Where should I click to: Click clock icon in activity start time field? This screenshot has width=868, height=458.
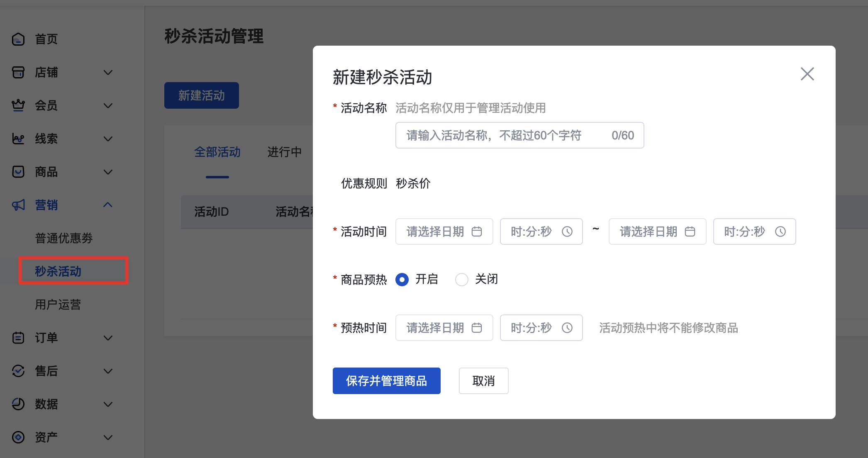point(567,231)
